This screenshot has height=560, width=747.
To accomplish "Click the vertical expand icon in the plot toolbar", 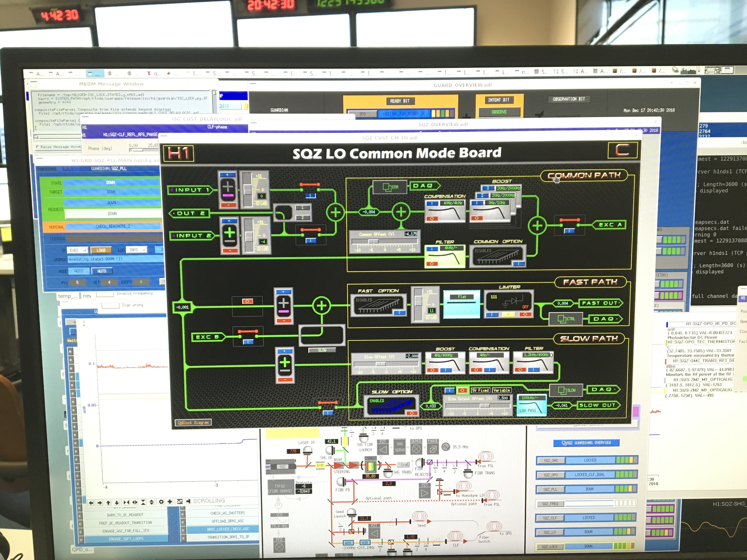I will pos(152,502).
